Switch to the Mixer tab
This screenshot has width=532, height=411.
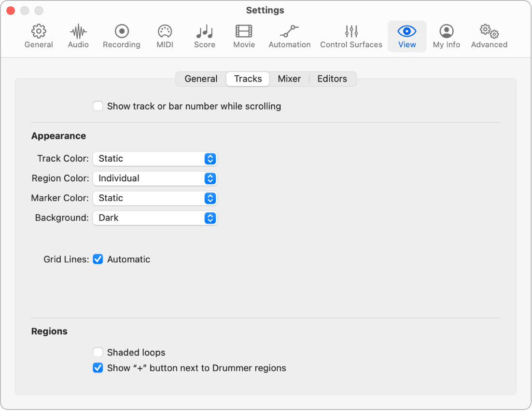point(289,79)
